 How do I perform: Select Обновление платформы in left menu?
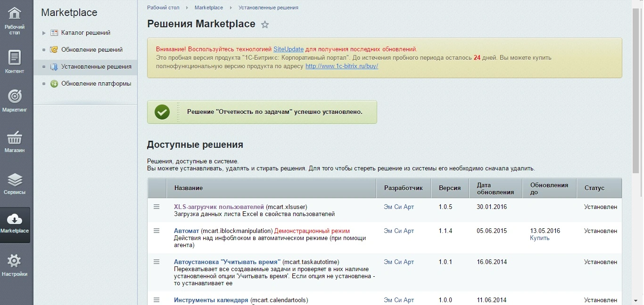96,83
